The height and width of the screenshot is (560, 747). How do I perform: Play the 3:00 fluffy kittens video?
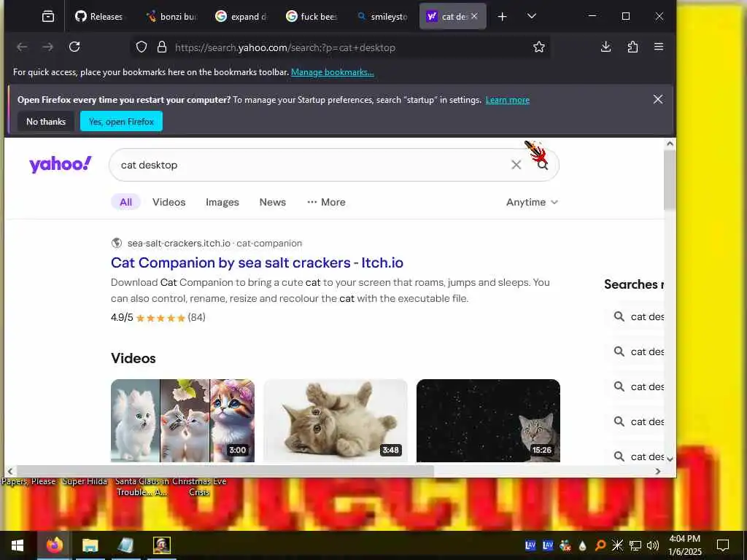182,421
